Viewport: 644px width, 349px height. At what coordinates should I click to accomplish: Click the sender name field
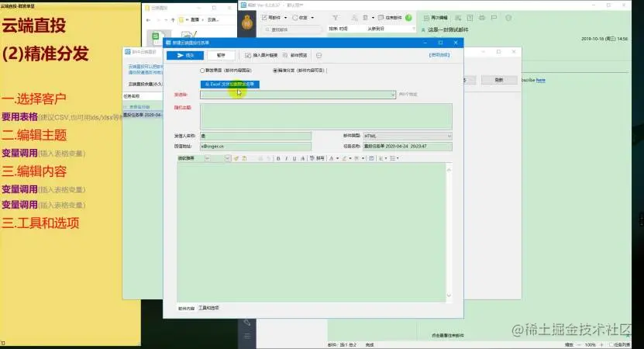(256, 136)
